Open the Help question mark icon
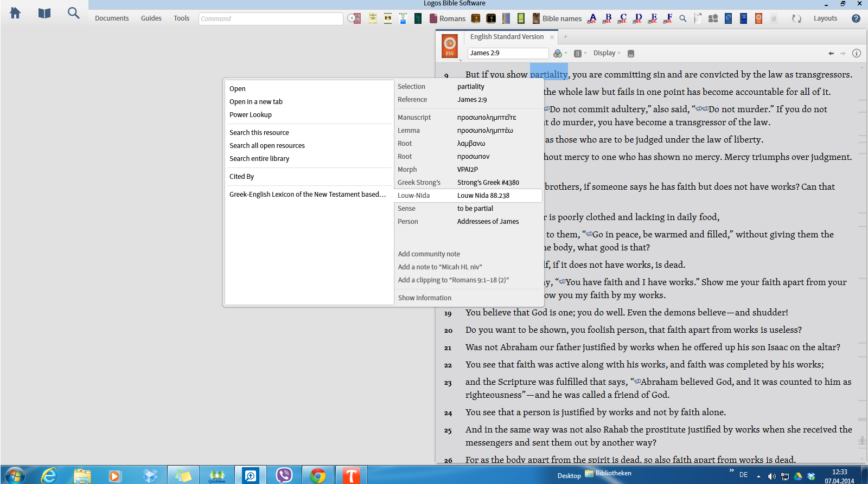868x484 pixels. click(856, 18)
